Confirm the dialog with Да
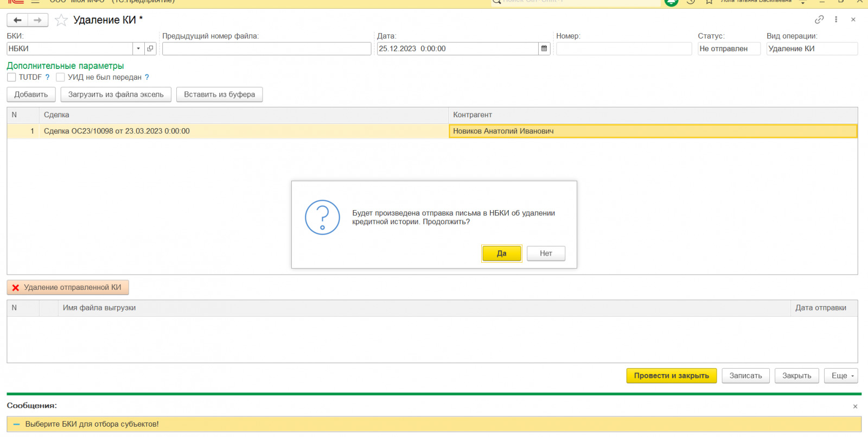The image size is (868, 437). (x=502, y=254)
